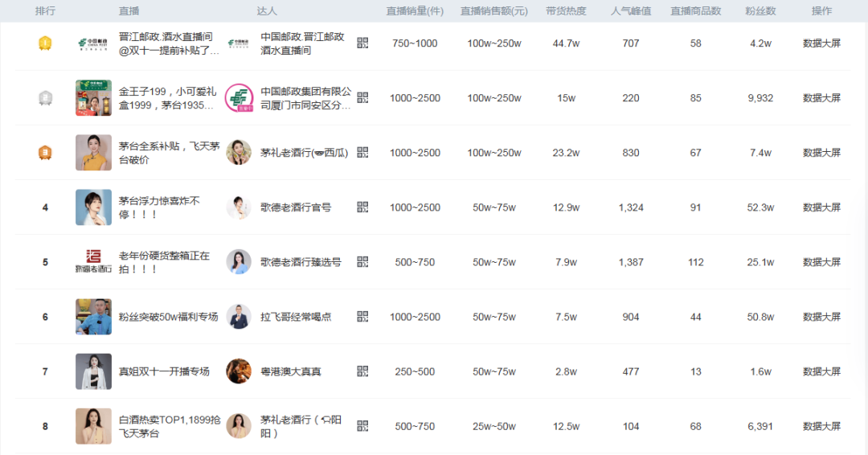Open 数据大屏 for 老年份硬货整箱 row

pos(821,262)
